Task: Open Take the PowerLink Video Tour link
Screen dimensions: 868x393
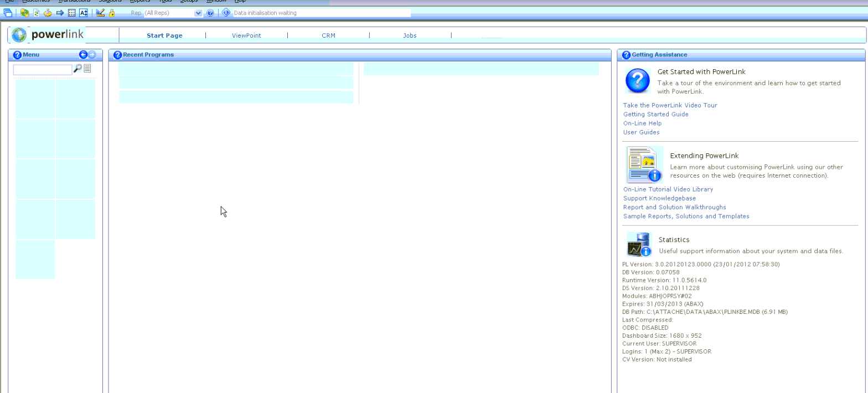Action: pos(670,105)
